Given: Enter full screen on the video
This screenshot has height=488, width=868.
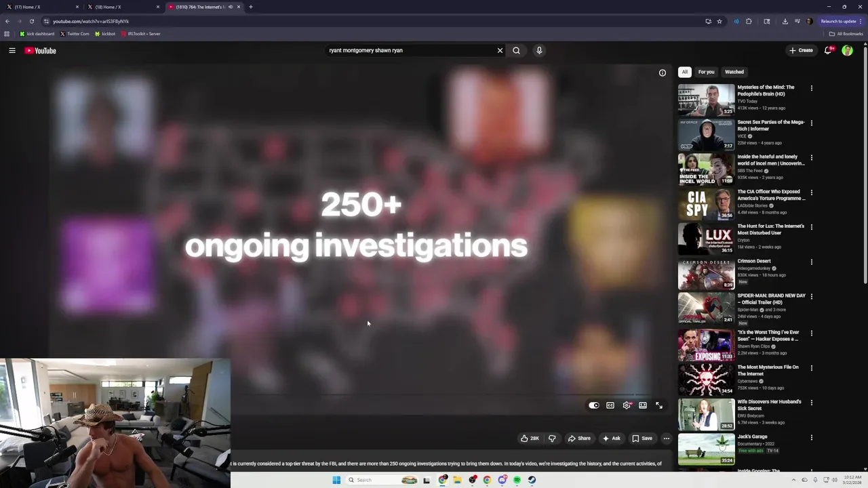Looking at the screenshot, I should coord(659,405).
